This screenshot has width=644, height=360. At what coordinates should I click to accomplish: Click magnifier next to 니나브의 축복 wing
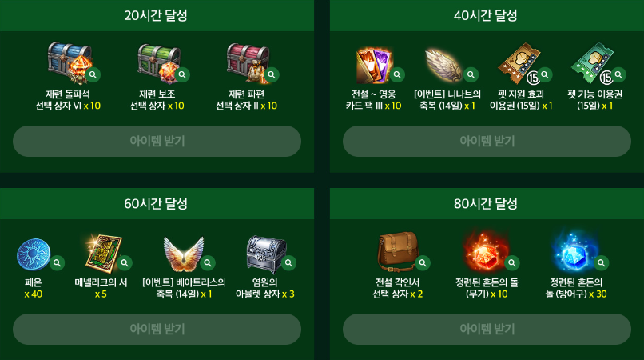coord(471,75)
